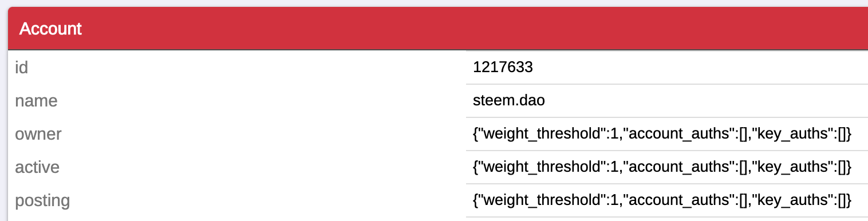Select the posting authority JSON value
Image resolution: width=868 pixels, height=221 pixels.
(663, 201)
